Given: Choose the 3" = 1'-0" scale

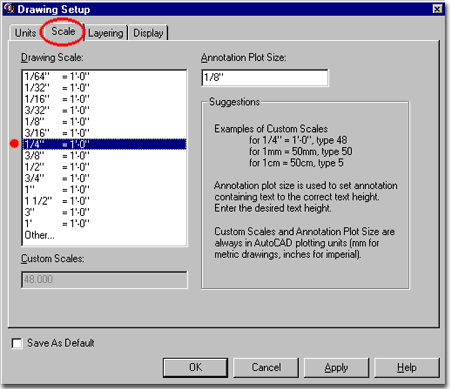Looking at the screenshot, I should pos(104,212).
